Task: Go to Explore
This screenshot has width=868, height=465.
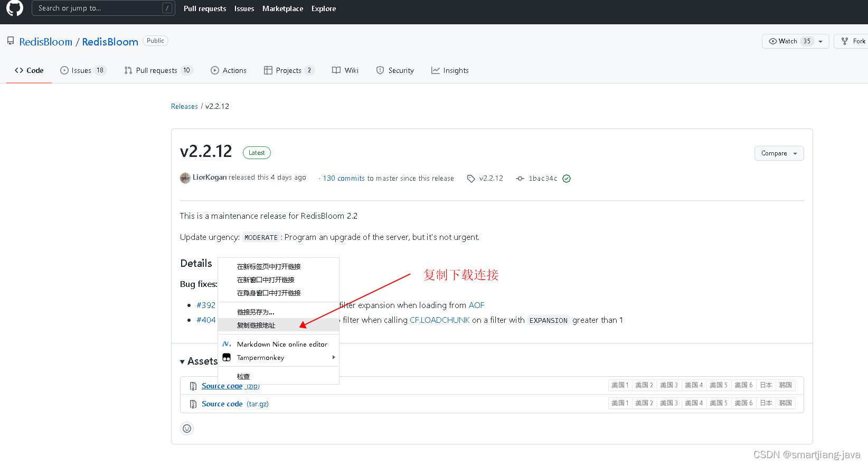Action: pyautogui.click(x=324, y=8)
